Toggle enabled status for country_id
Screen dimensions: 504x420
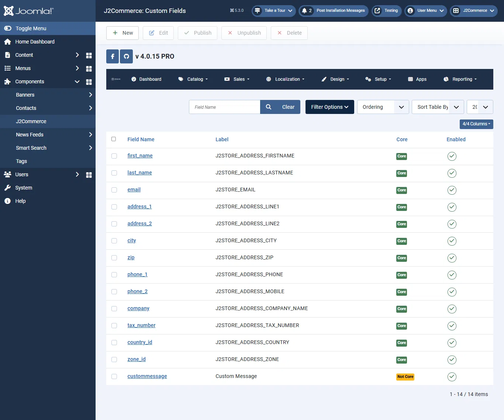coord(452,343)
